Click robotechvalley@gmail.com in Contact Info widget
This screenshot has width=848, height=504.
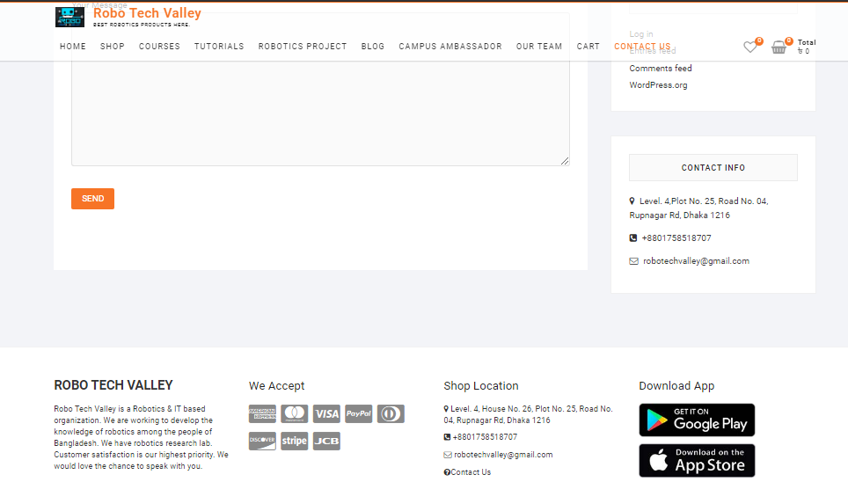(x=696, y=260)
